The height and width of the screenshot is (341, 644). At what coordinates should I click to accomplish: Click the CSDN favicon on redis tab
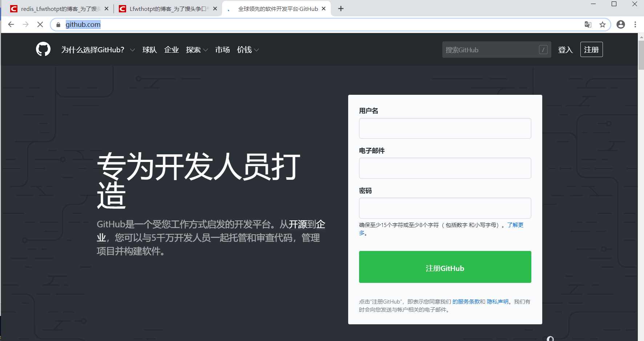[x=14, y=9]
